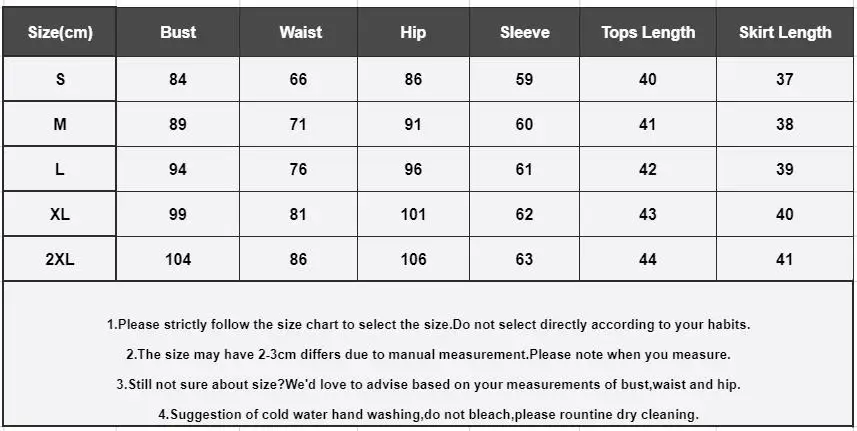Select the Tops Length header

[648, 32]
